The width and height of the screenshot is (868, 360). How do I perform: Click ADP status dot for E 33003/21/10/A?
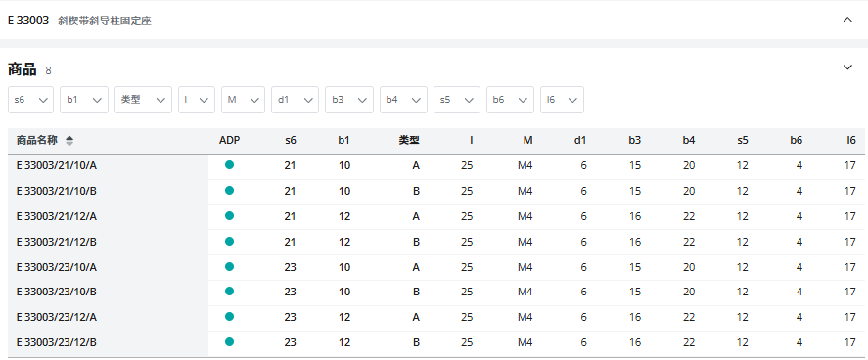[x=230, y=164]
